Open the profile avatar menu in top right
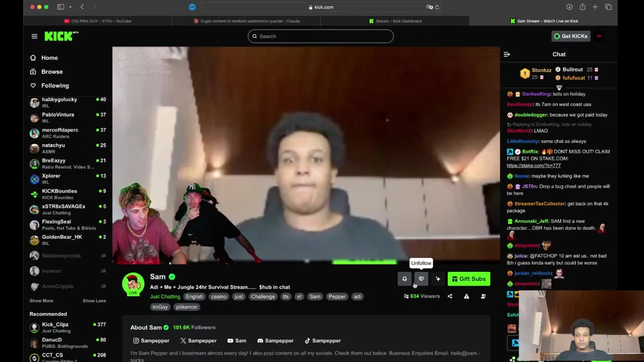Image resolution: width=644 pixels, height=362 pixels. 599,36
